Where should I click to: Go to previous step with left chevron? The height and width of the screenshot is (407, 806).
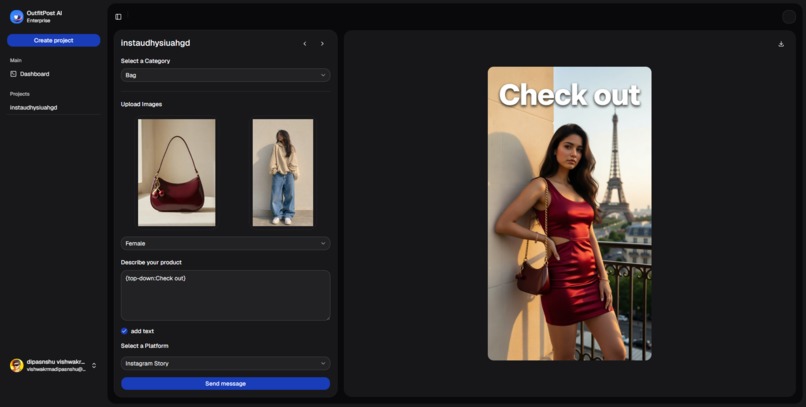305,44
